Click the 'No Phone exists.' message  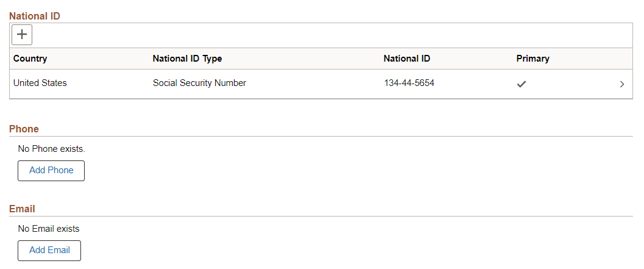pyautogui.click(x=52, y=148)
